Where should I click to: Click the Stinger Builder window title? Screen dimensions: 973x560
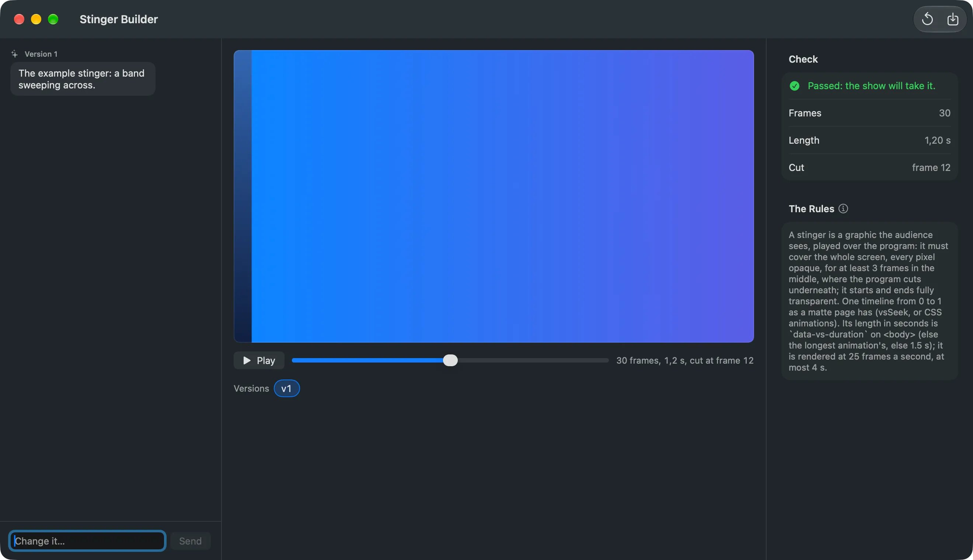pos(119,19)
